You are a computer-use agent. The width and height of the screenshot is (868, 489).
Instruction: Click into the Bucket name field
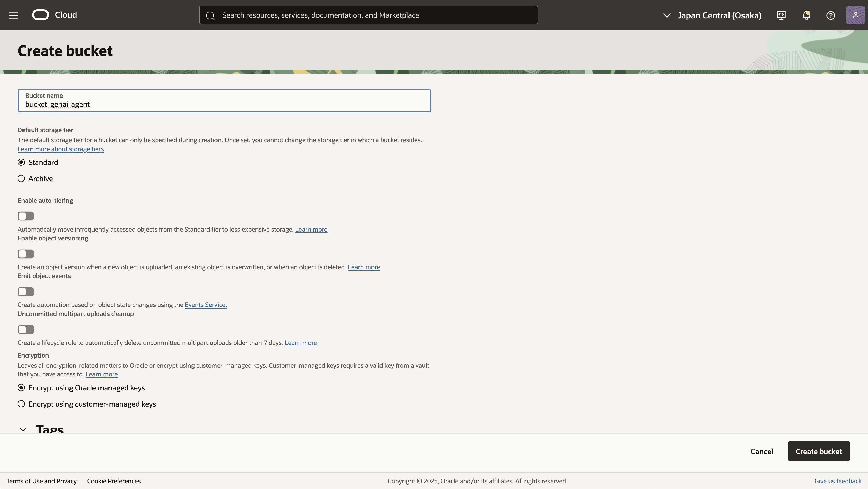click(x=224, y=101)
